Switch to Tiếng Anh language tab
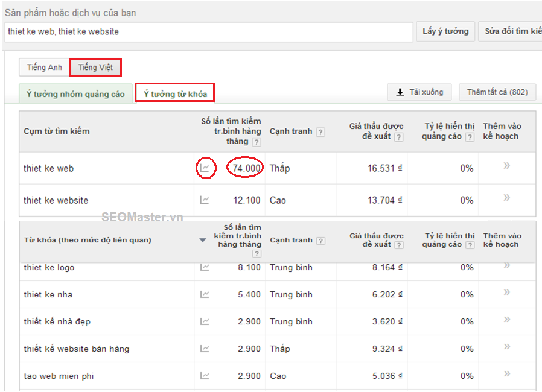 click(x=44, y=67)
